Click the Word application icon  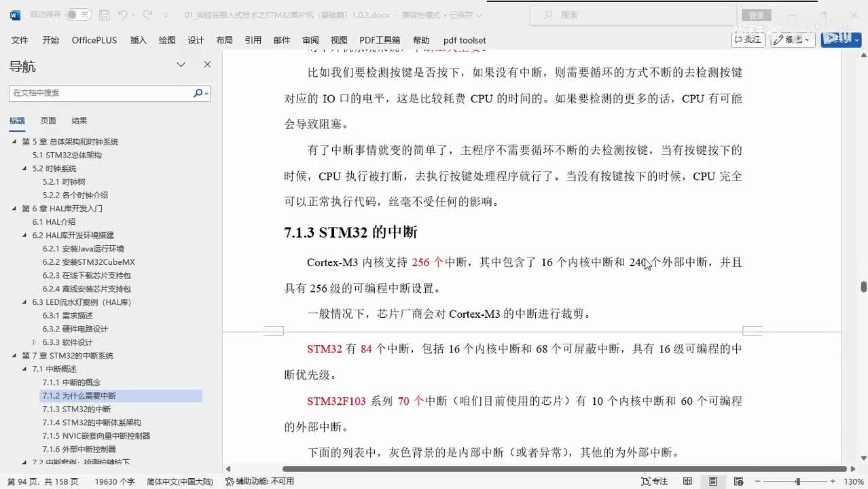click(x=15, y=15)
